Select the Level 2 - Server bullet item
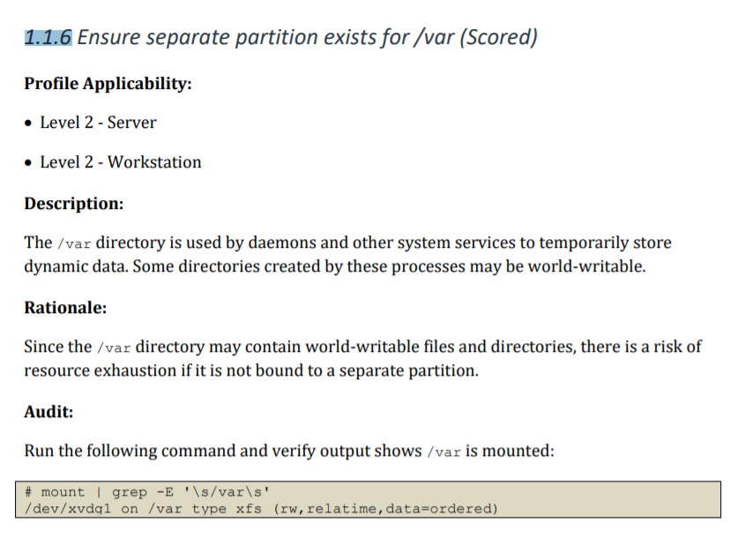 pyautogui.click(x=97, y=123)
